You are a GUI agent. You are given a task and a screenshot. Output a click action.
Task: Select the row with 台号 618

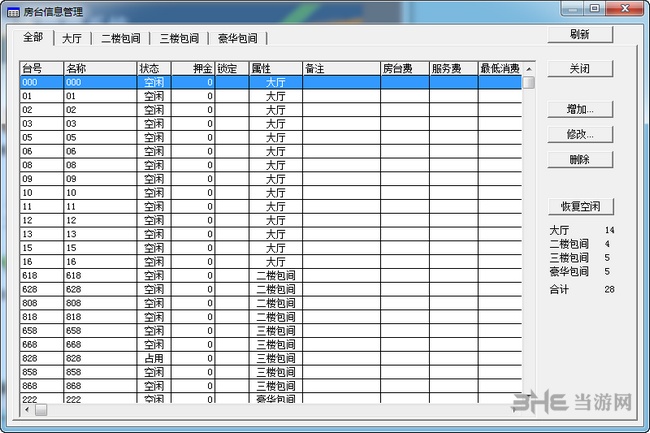[271, 276]
